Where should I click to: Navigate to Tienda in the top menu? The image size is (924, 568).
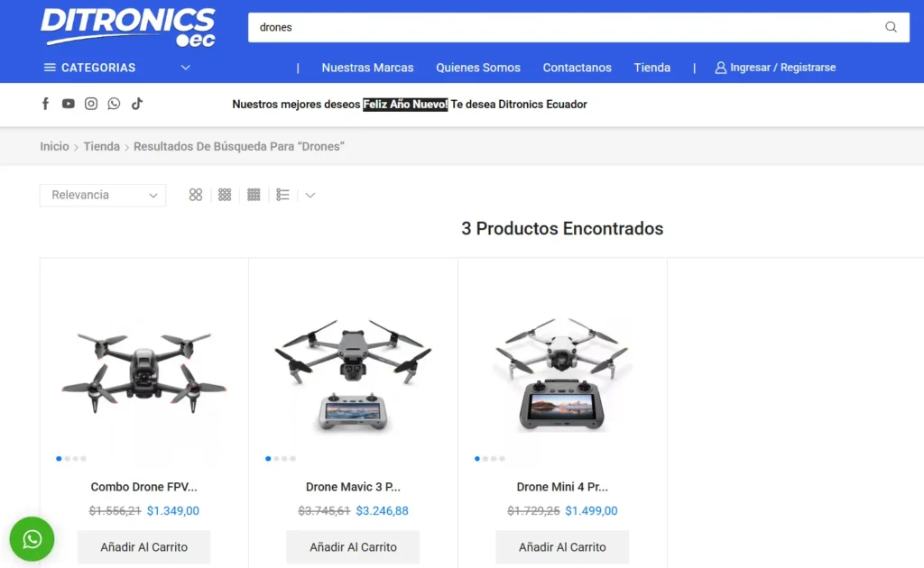tap(651, 68)
